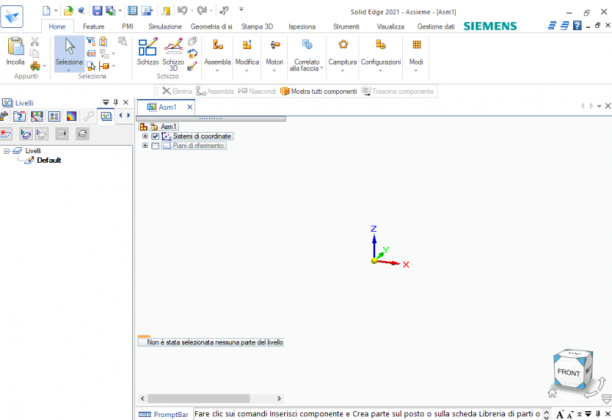Click the undo arrow icon
The height and width of the screenshot is (420, 612).
click(x=182, y=11)
